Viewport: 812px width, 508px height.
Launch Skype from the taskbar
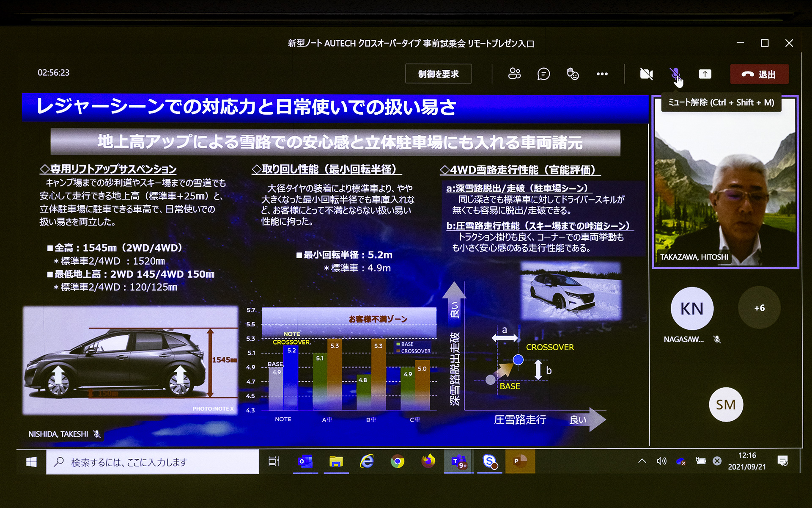point(489,462)
